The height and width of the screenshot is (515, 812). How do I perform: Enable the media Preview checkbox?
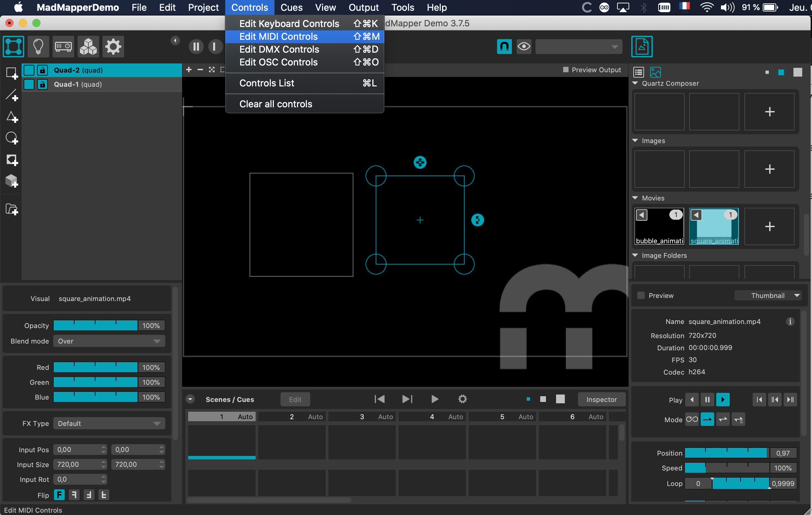coord(641,295)
